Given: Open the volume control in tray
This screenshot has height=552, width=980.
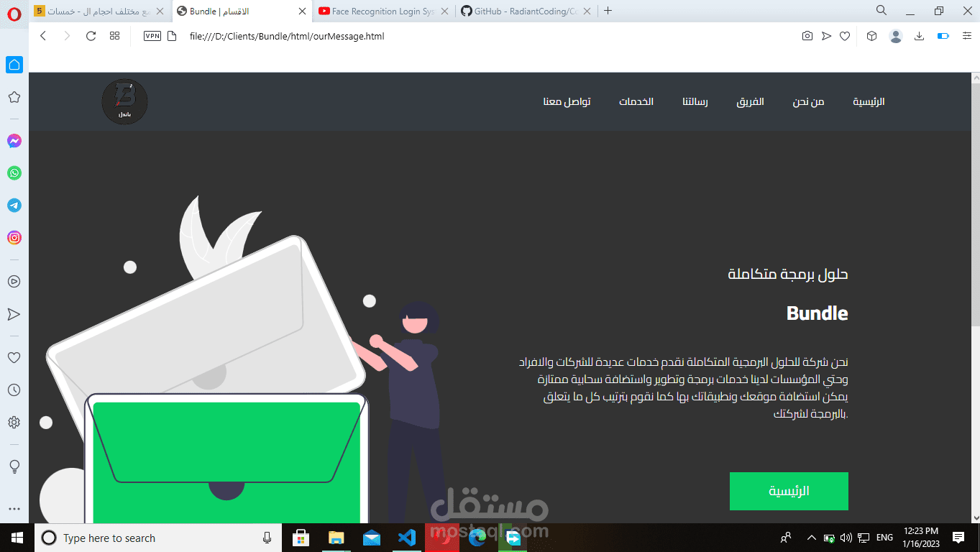Looking at the screenshot, I should 846,538.
